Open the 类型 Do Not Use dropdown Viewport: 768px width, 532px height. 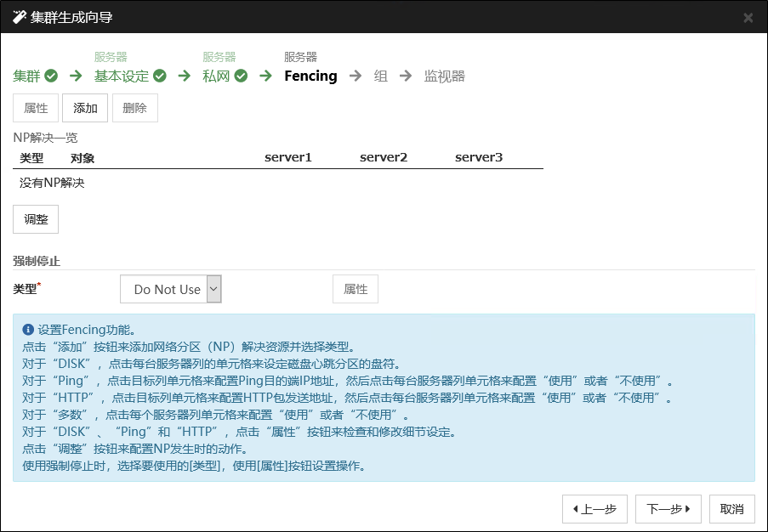pos(171,289)
